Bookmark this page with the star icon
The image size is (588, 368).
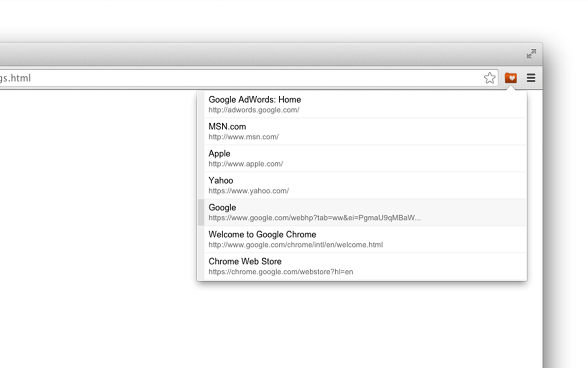tap(490, 78)
